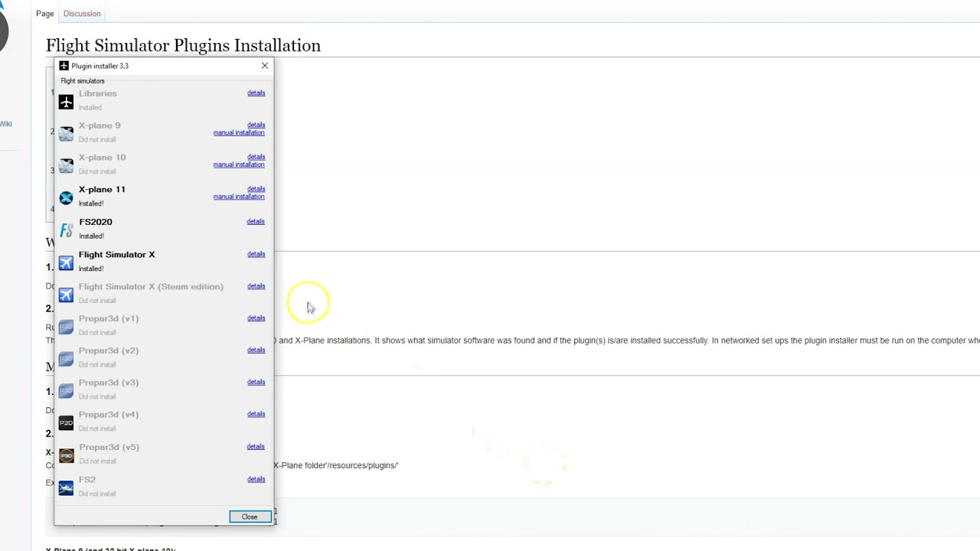Show details for Prepar3d (v3)
This screenshot has height=551, width=980.
point(256,383)
